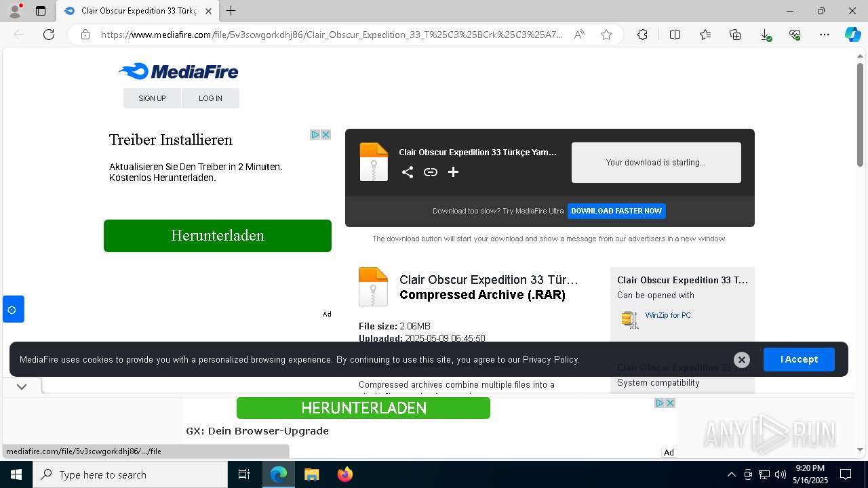Click DOWNLOAD FASTER NOW button
This screenshot has width=868, height=488.
click(616, 211)
